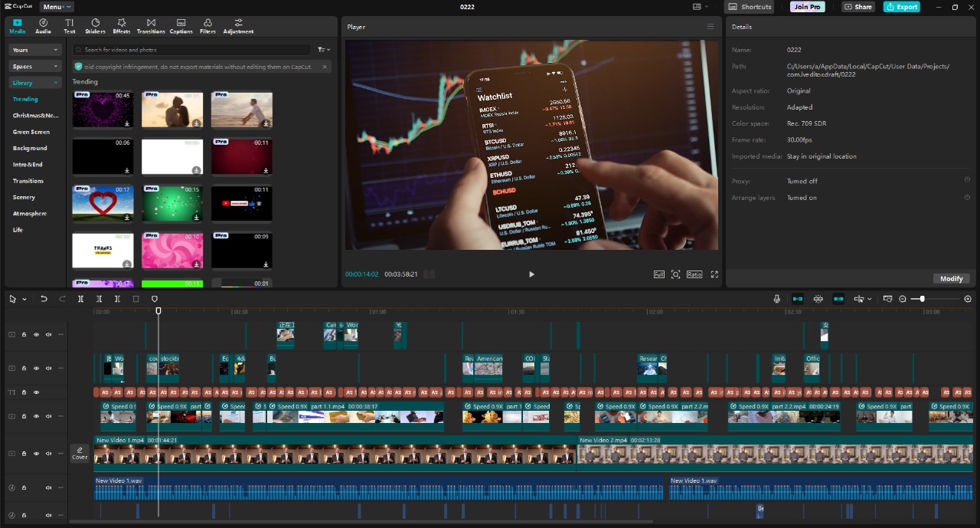Click the Redo arrow in timeline toolbar
Screen dimensions: 980x528
click(62, 299)
